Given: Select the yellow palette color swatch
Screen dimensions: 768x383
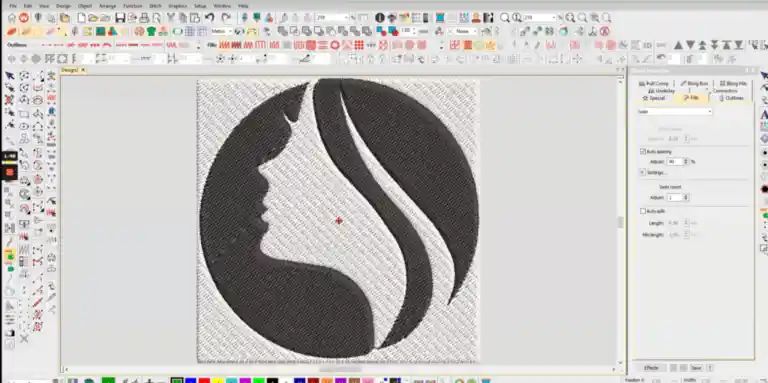Looking at the screenshot, I should coord(218,380).
